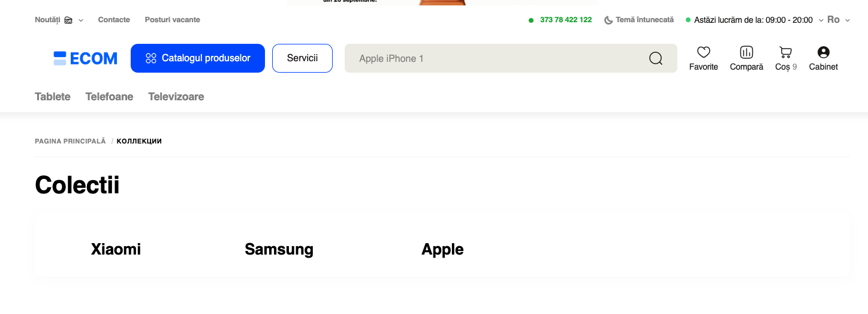This screenshot has width=868, height=314.
Task: Expand working hours dropdown arrow
Action: [x=819, y=20]
